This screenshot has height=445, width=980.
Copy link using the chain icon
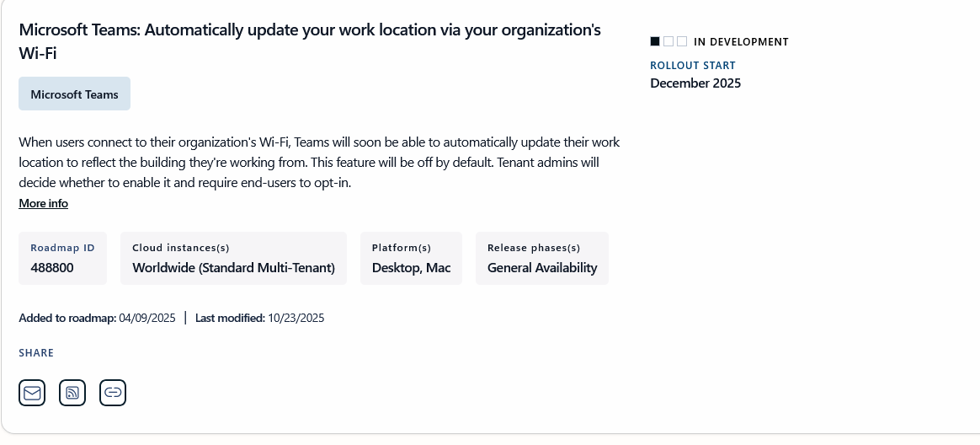click(113, 393)
